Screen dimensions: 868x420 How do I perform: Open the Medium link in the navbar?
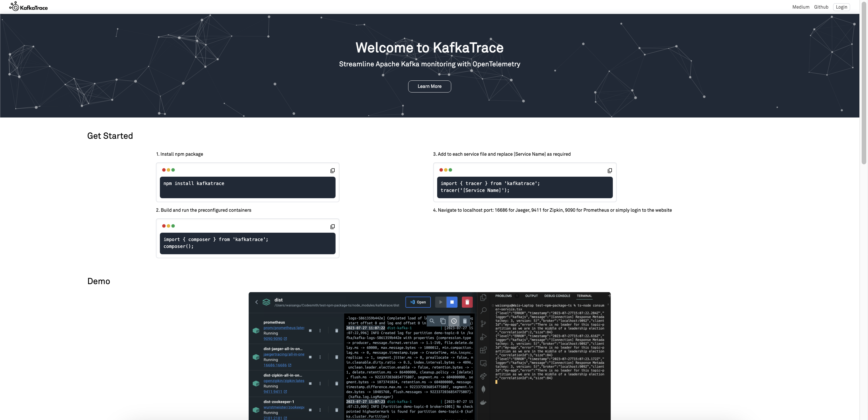[801, 7]
